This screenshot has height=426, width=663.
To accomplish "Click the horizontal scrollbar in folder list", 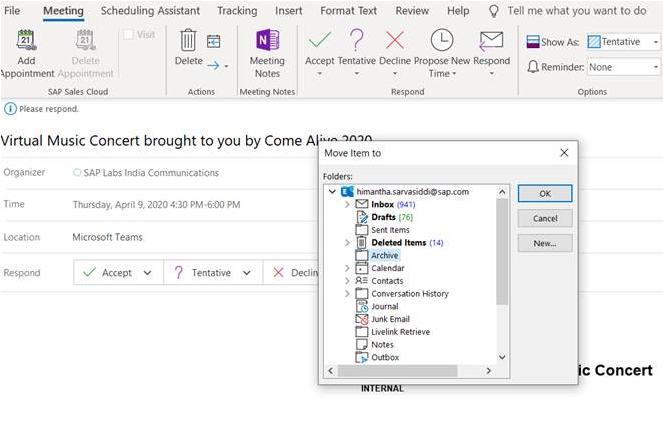I will 397,371.
